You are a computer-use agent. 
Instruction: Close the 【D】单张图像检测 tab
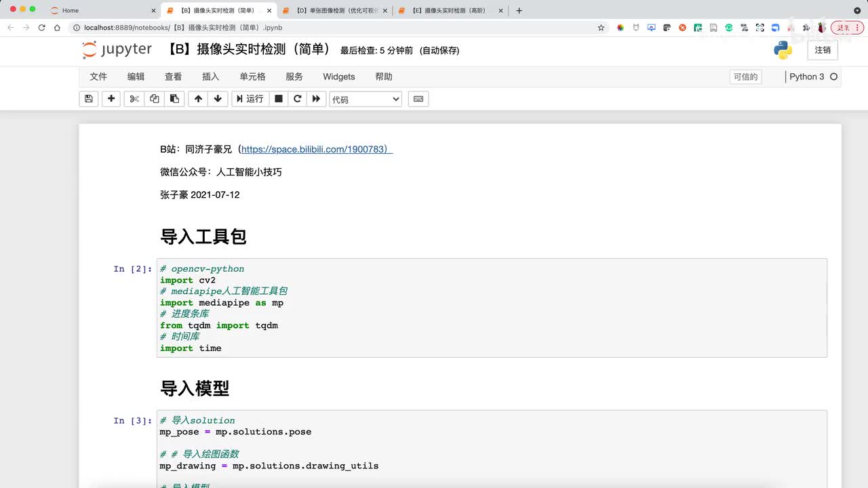(386, 10)
